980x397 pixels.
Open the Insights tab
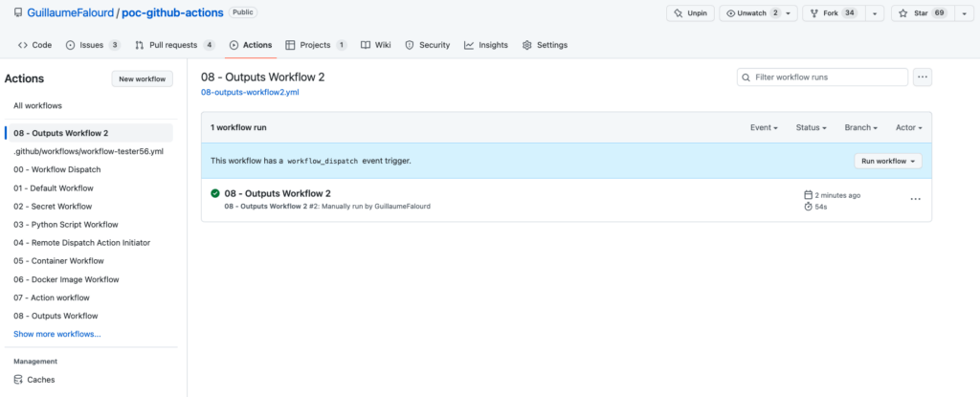coord(486,45)
